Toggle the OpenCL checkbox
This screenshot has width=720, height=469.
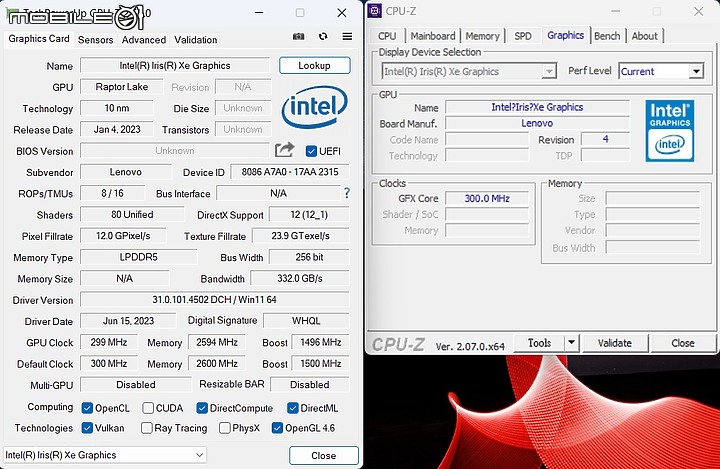pyautogui.click(x=87, y=408)
